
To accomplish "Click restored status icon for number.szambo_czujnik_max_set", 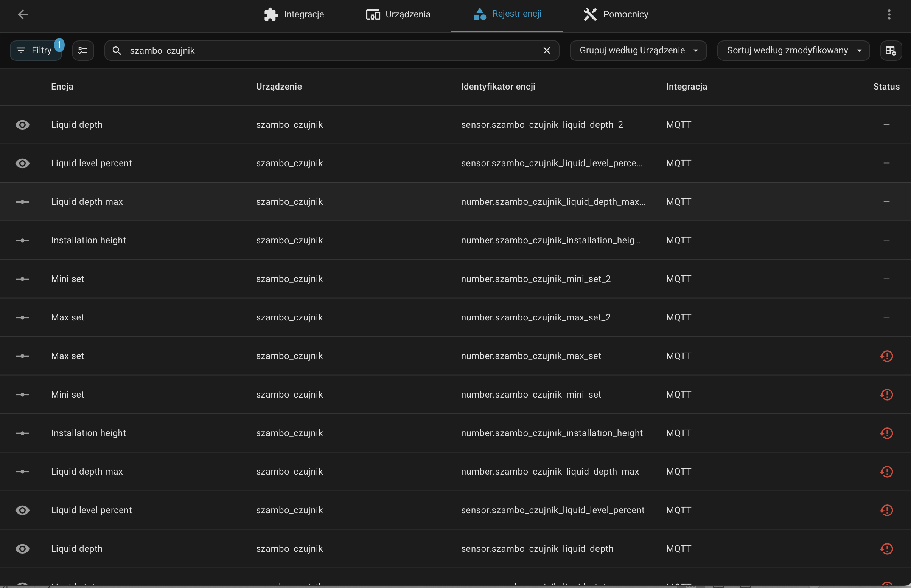I will 886,356.
